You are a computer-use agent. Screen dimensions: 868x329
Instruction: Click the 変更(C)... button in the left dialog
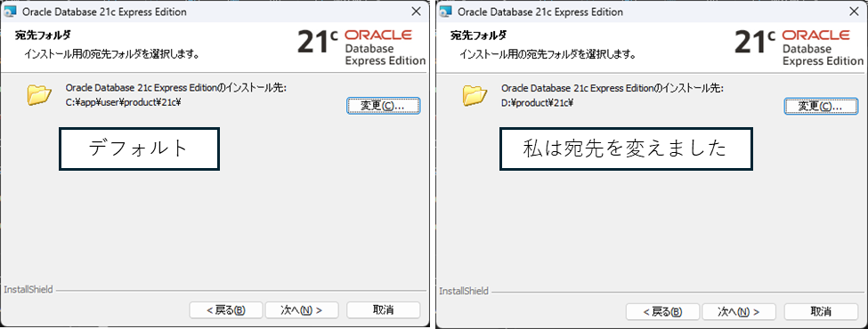click(x=383, y=106)
